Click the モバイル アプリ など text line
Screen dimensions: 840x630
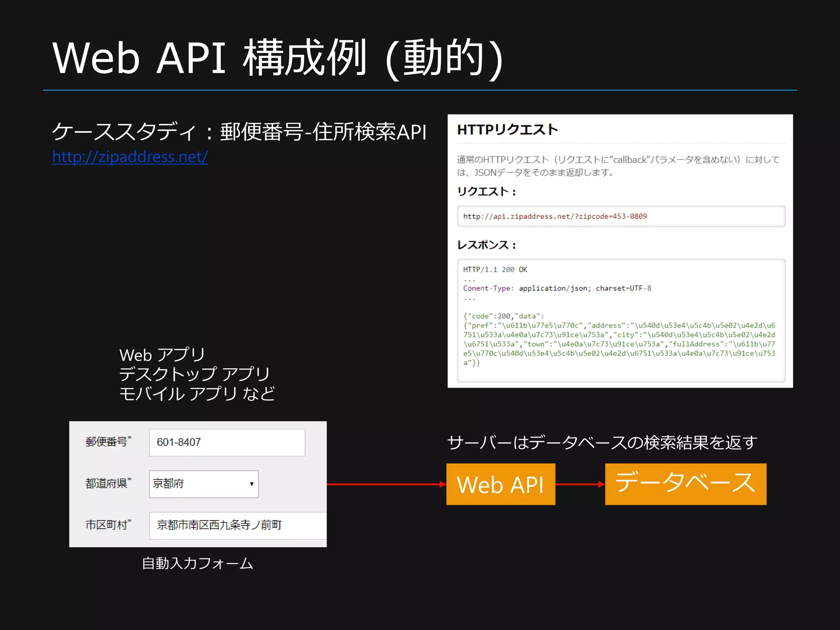(197, 393)
